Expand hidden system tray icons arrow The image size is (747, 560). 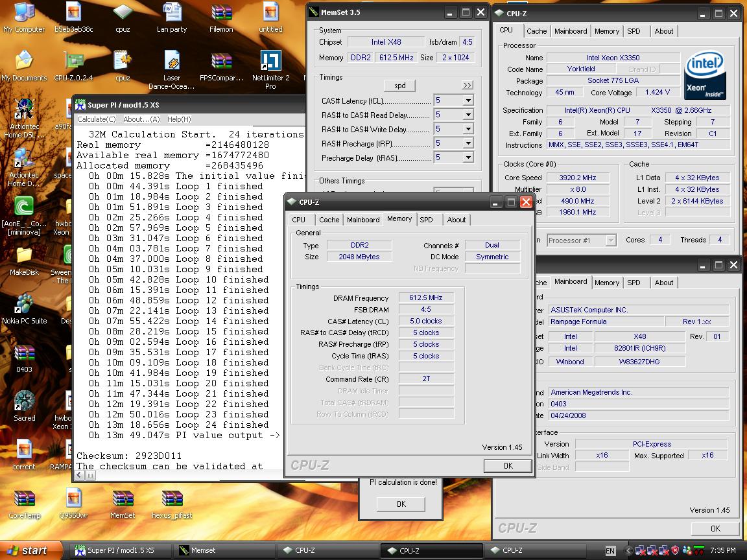628,550
